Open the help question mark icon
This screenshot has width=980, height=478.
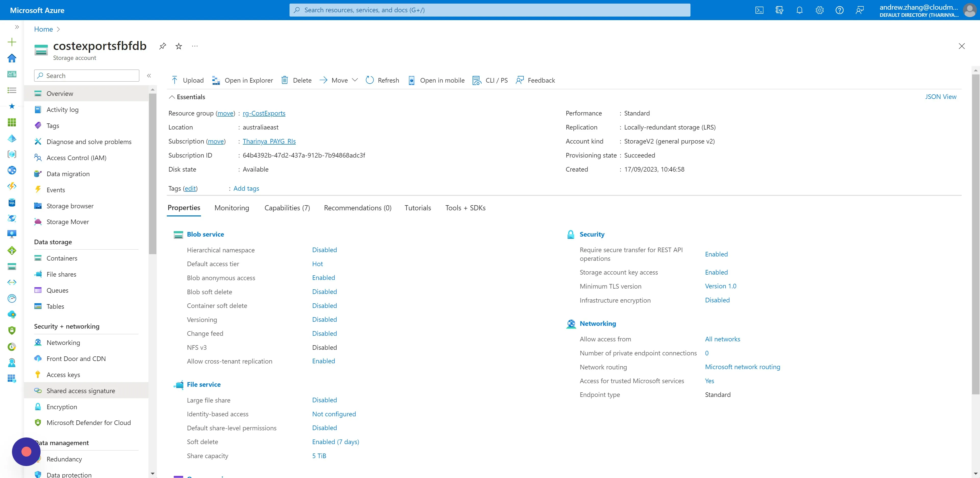click(839, 10)
